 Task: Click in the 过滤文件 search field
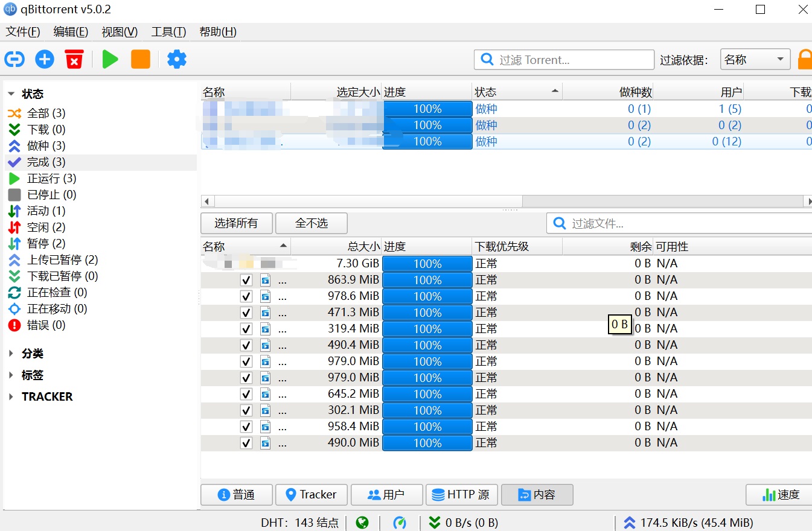coord(679,223)
